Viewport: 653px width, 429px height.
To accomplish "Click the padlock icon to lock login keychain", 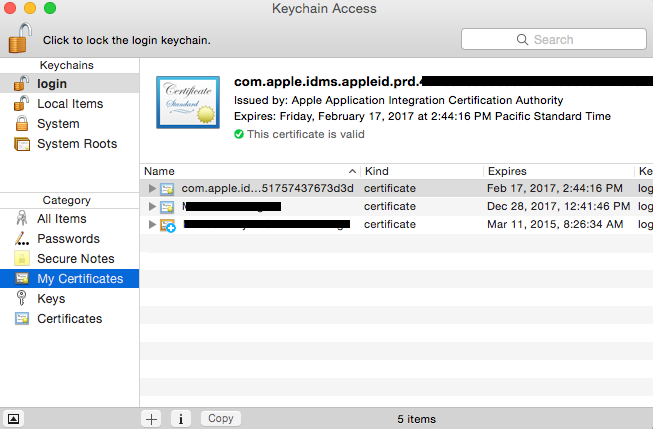I will tap(20, 38).
